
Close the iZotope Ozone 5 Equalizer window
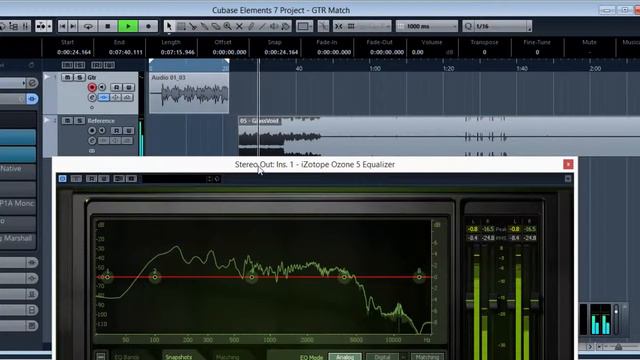coord(568,164)
